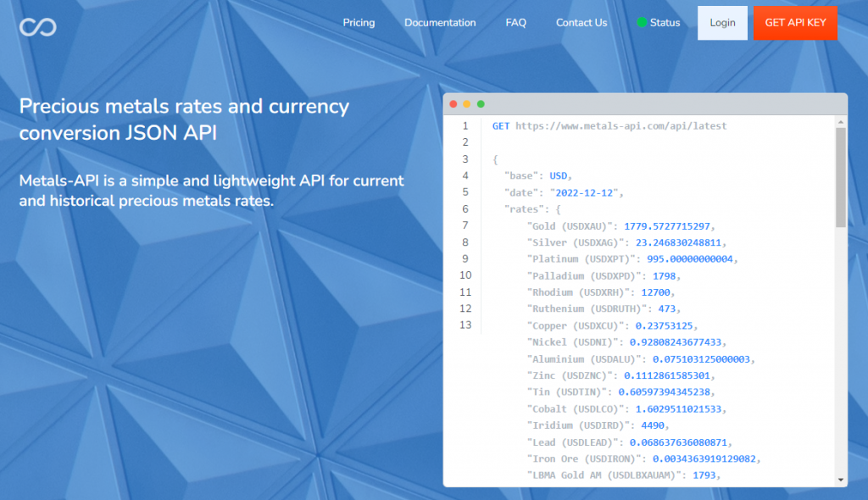Click the API URL https://www.metals-api.com/api/latest

621,126
